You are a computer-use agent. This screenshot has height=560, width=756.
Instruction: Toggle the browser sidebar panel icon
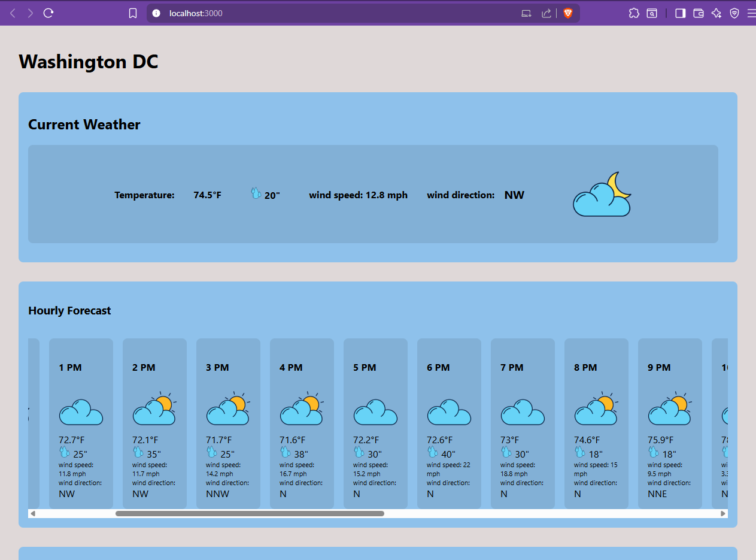(x=680, y=13)
